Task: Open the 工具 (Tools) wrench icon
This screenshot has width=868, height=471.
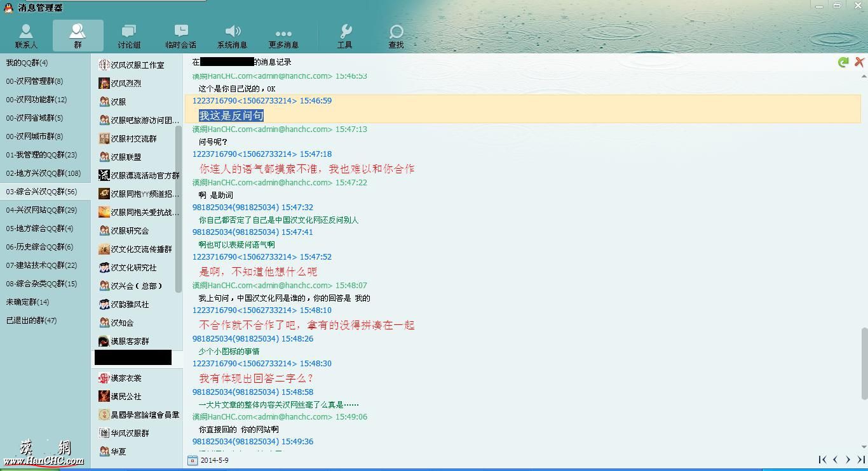Action: click(345, 35)
